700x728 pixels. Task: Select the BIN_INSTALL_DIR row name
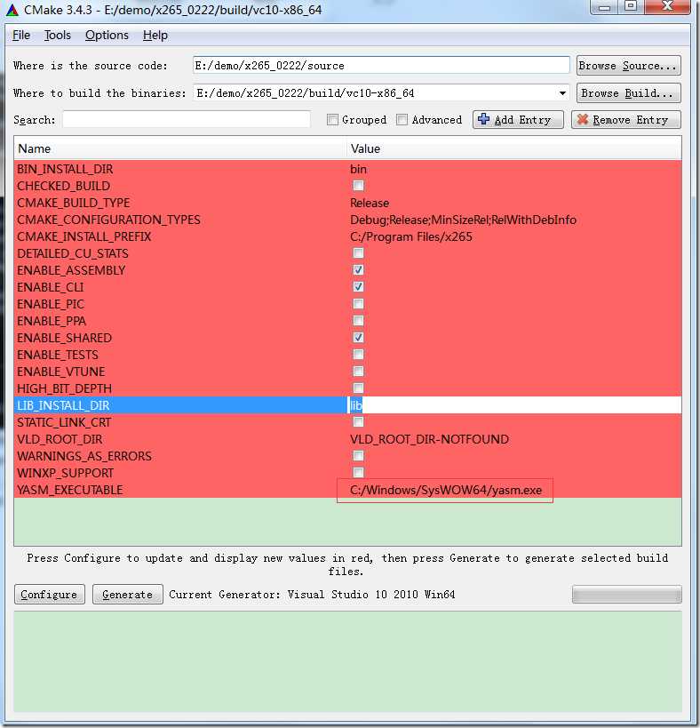pos(65,169)
